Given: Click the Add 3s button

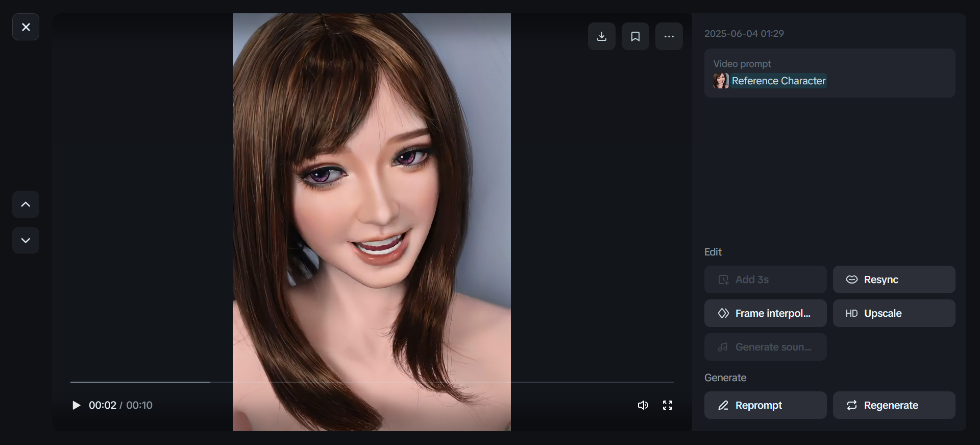Looking at the screenshot, I should point(766,279).
